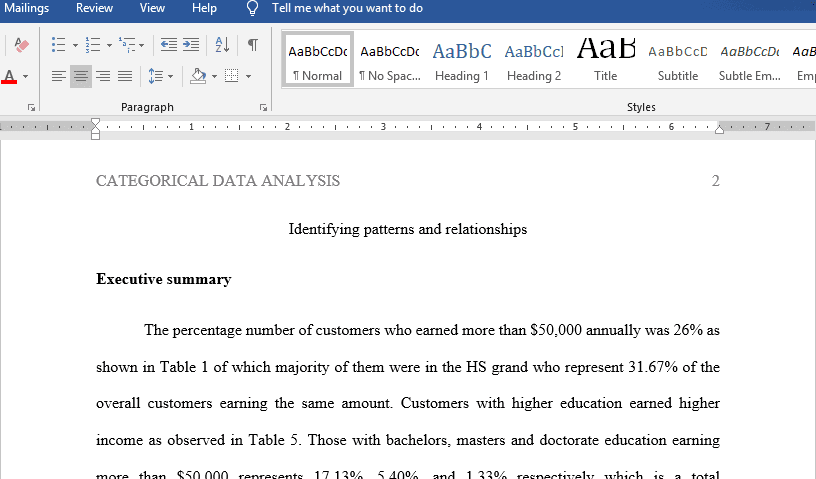The height and width of the screenshot is (479, 816).
Task: Apply multilevel list formatting
Action: coord(126,45)
